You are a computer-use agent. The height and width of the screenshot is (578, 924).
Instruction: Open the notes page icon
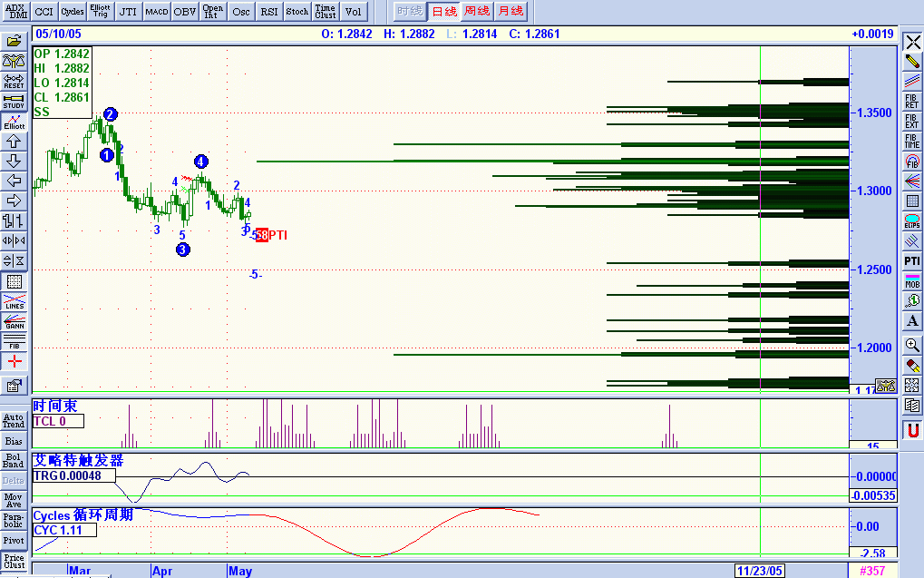912,406
